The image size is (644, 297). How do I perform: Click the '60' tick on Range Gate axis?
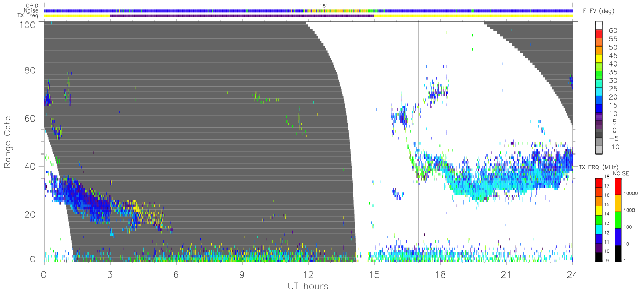click(x=30, y=118)
